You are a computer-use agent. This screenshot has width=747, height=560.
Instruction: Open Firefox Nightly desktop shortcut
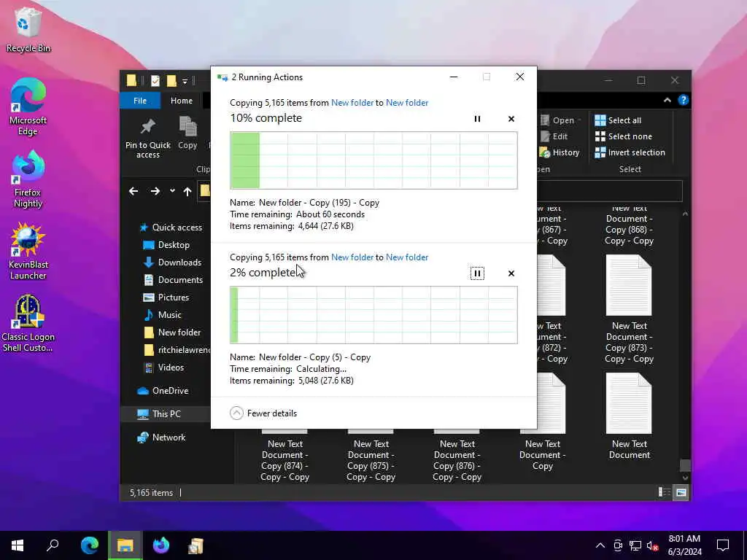pos(28,179)
